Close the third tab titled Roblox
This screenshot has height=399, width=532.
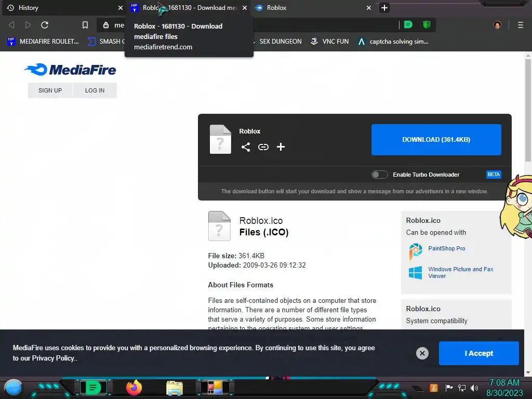click(x=369, y=7)
